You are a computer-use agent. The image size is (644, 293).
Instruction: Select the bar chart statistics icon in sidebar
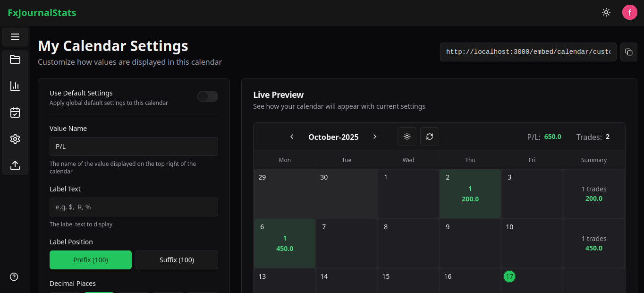click(15, 86)
